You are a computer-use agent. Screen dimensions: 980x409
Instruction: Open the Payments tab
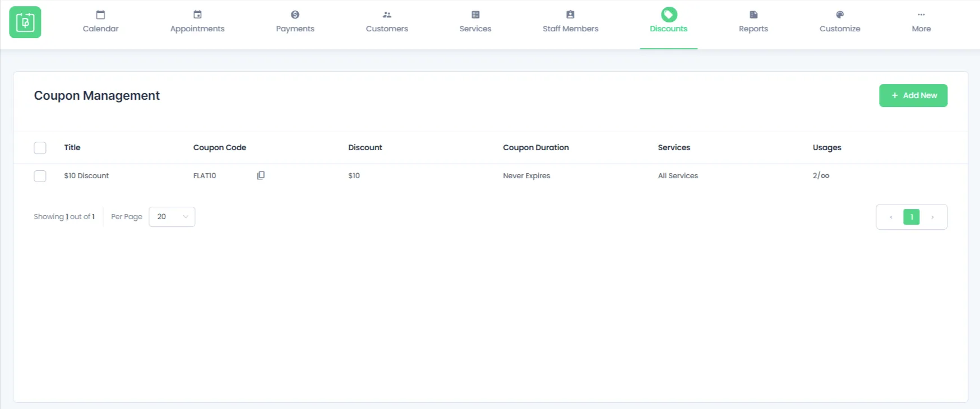click(295, 29)
